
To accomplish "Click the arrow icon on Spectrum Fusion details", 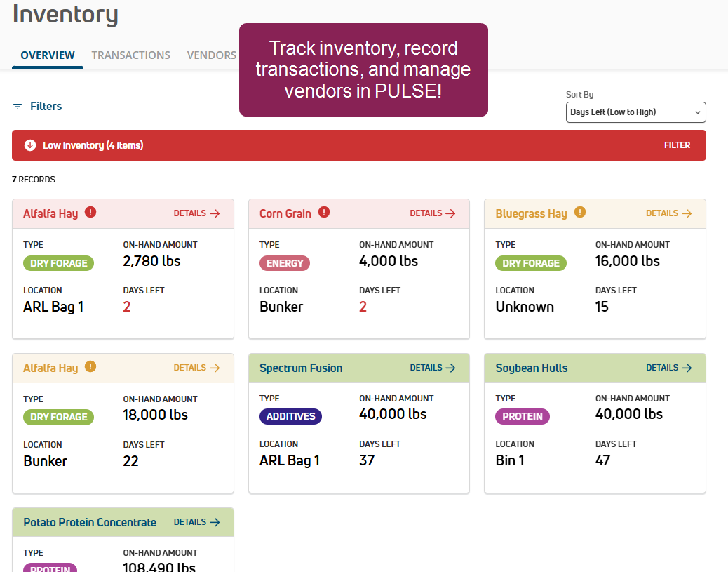I will click(450, 368).
